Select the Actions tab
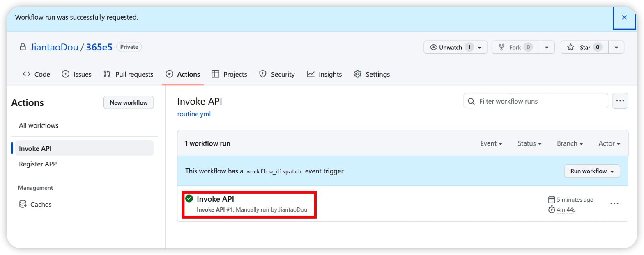Viewport: 644px width, 255px height. tap(183, 74)
